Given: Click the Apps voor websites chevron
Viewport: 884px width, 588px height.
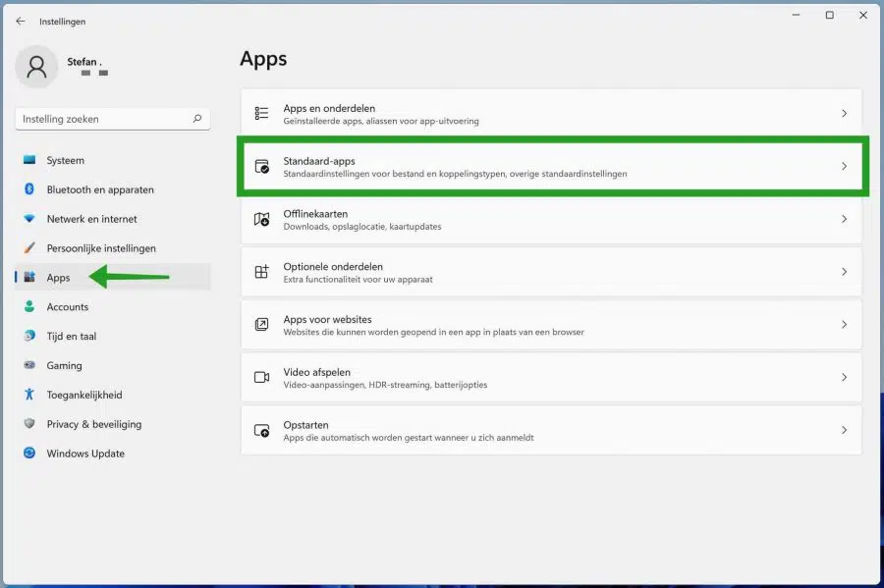Looking at the screenshot, I should point(844,324).
